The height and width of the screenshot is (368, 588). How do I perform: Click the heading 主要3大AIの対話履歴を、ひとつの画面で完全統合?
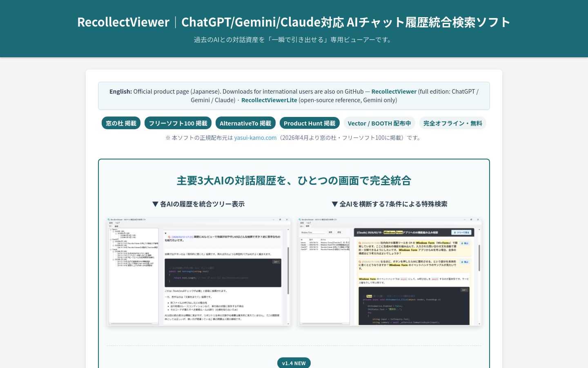[x=294, y=180]
